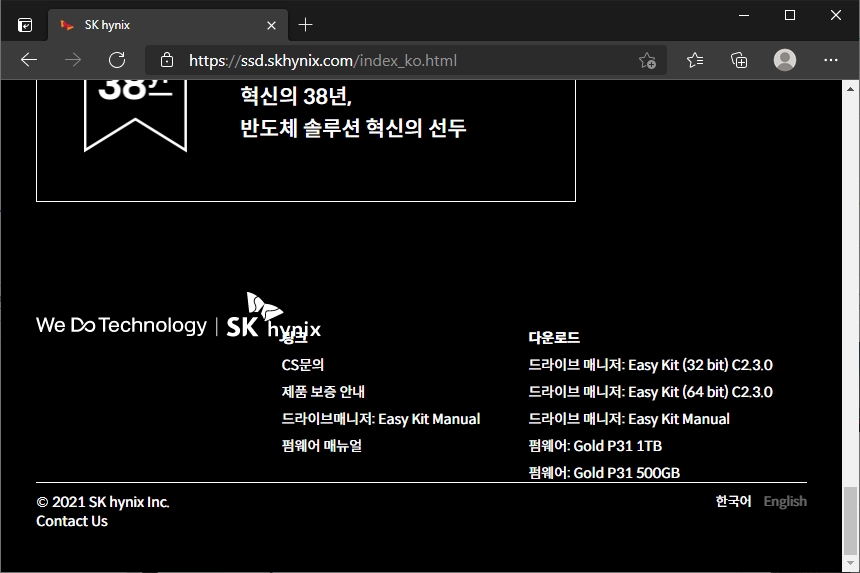860x573 pixels.
Task: Select the SK hynix tab
Action: [x=168, y=25]
